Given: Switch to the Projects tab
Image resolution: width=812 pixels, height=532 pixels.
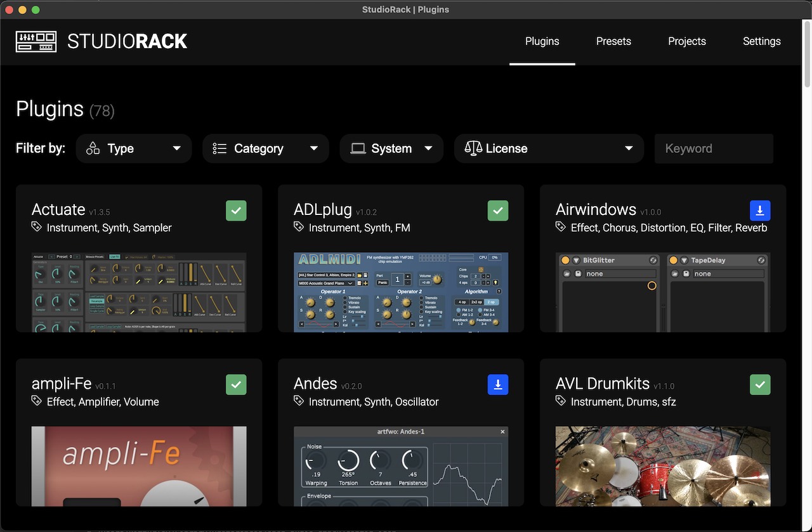Looking at the screenshot, I should click(x=687, y=41).
